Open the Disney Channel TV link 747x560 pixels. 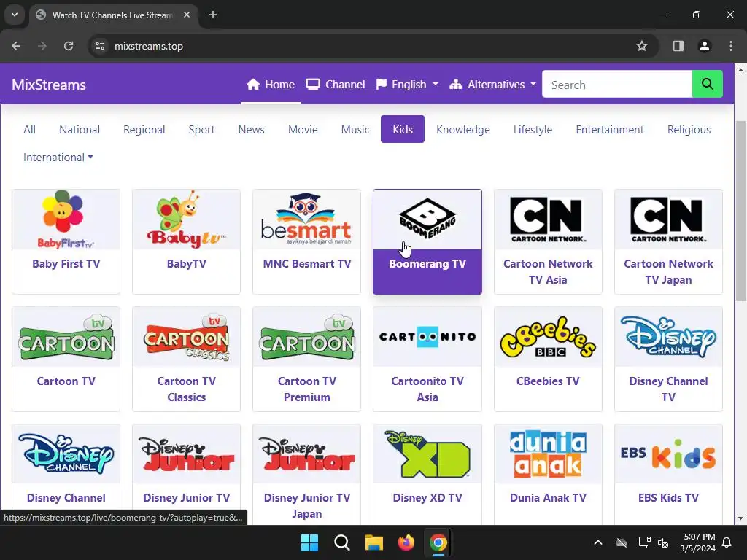pos(668,389)
